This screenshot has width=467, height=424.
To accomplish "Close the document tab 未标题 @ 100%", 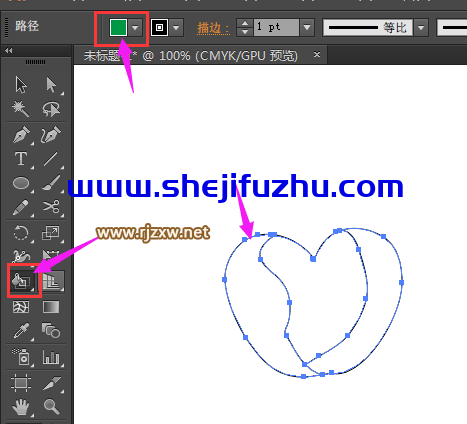I will click(x=317, y=54).
